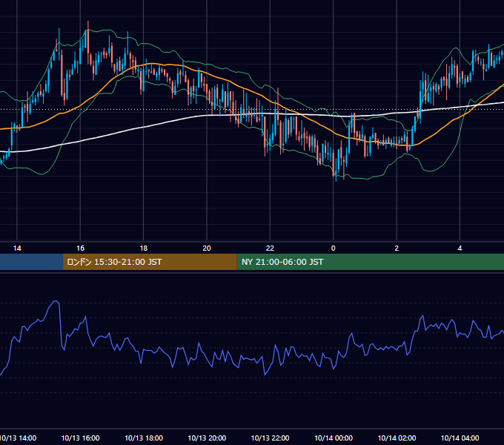
Task: Click the 16 hour label on price chart axis
Action: tap(80, 248)
